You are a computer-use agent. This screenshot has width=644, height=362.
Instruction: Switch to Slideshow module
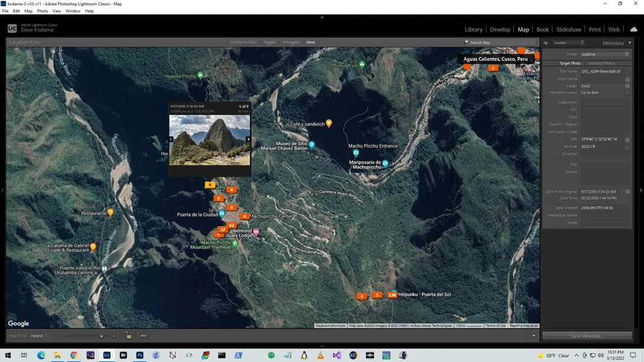pyautogui.click(x=568, y=30)
